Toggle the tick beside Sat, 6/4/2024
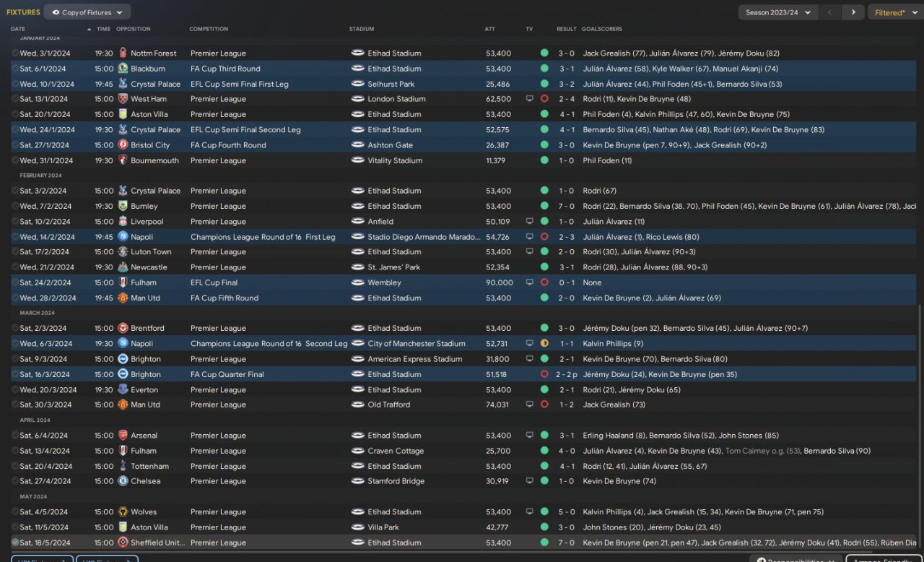Image resolution: width=924 pixels, height=562 pixels. [15, 436]
